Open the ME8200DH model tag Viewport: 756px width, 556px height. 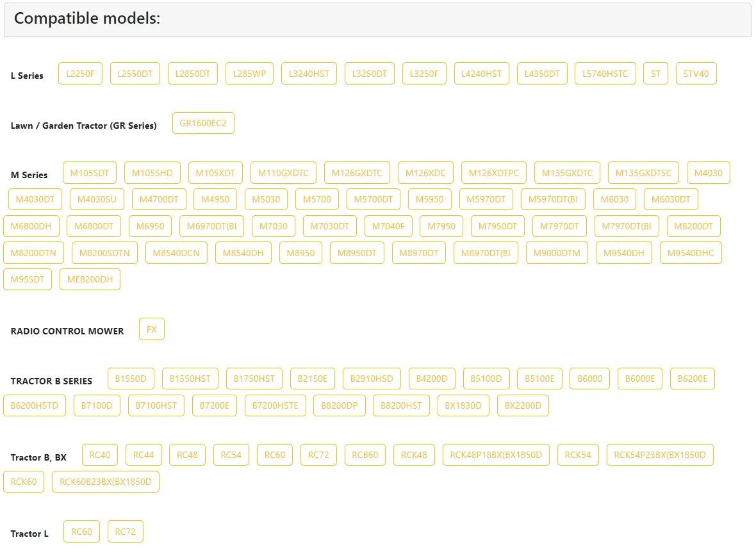[x=90, y=279]
